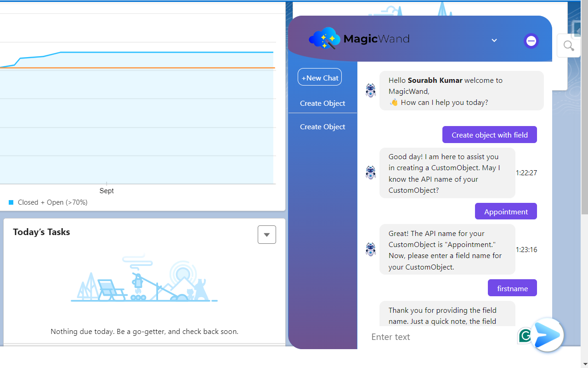Click the Nothing due today message

click(x=144, y=331)
